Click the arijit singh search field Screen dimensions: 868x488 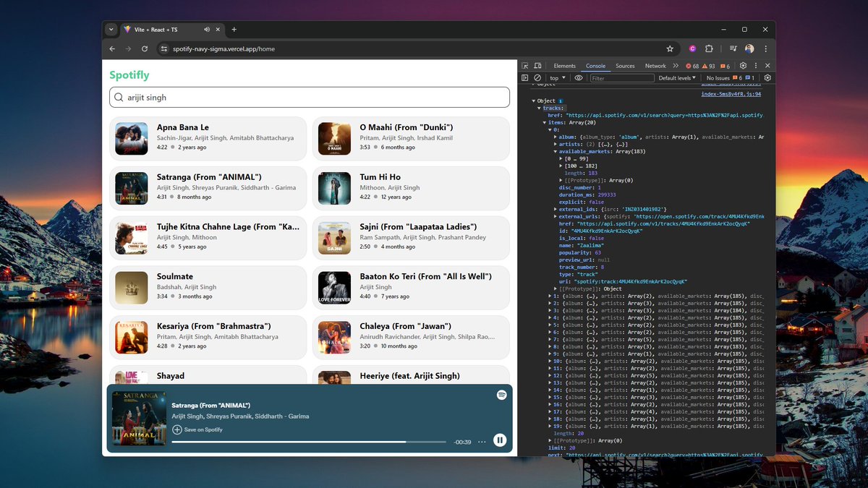coord(310,98)
